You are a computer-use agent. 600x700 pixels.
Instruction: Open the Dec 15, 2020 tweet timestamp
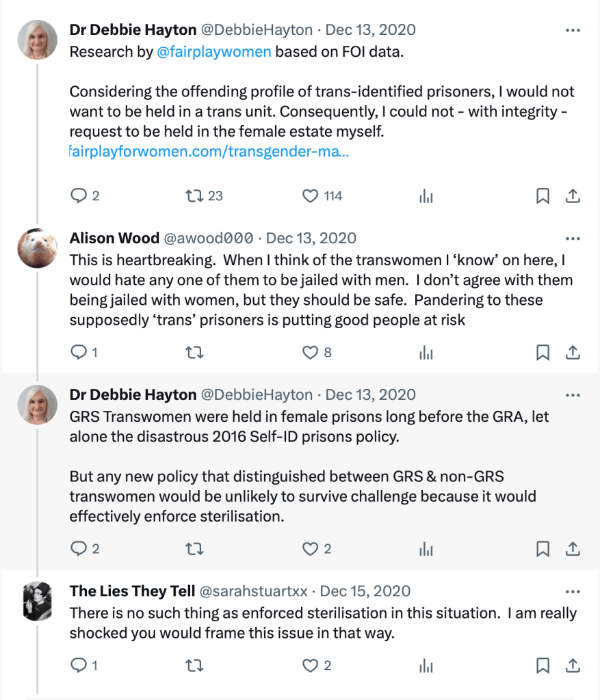pos(365,591)
